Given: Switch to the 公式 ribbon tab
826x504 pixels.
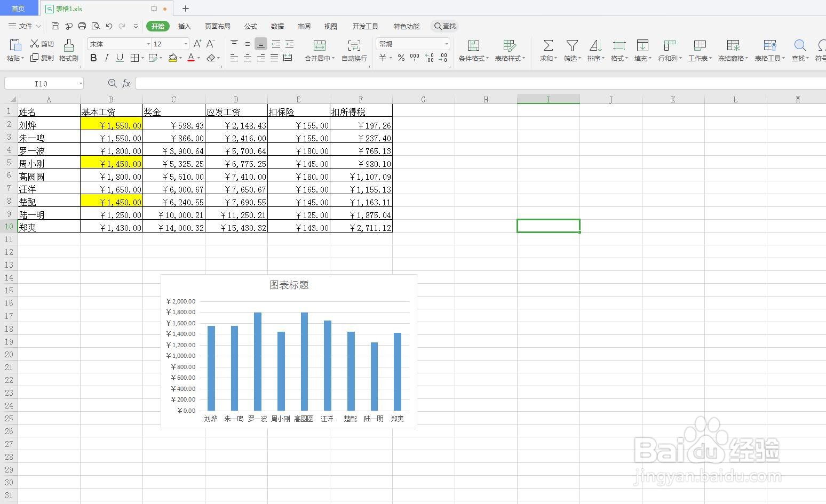Looking at the screenshot, I should click(251, 26).
